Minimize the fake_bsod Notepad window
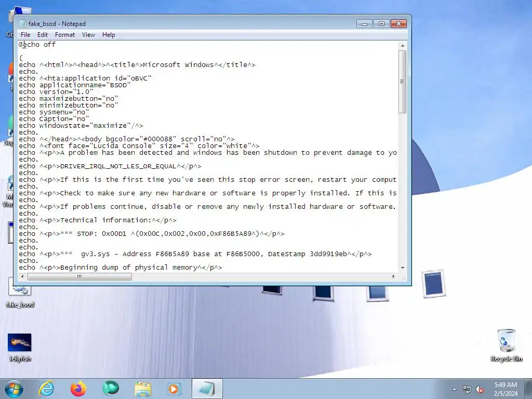The height and width of the screenshot is (399, 532). coord(364,23)
